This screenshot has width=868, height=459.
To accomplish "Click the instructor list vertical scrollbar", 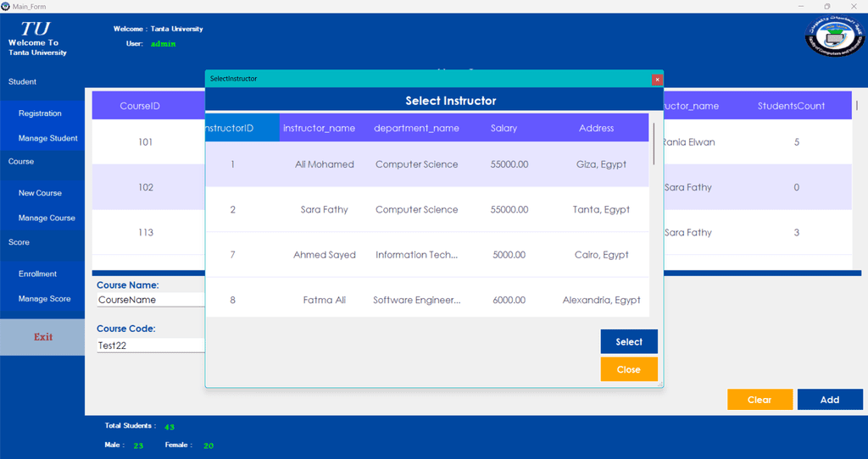I will tap(653, 144).
